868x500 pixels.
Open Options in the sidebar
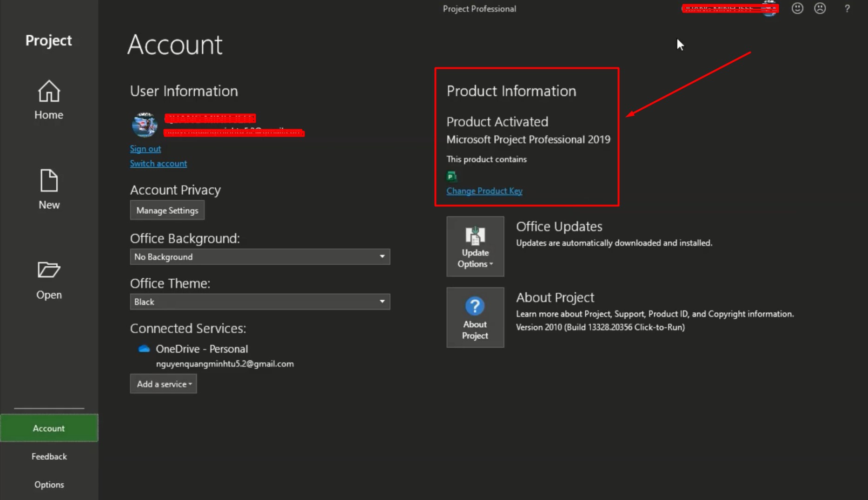[49, 484]
